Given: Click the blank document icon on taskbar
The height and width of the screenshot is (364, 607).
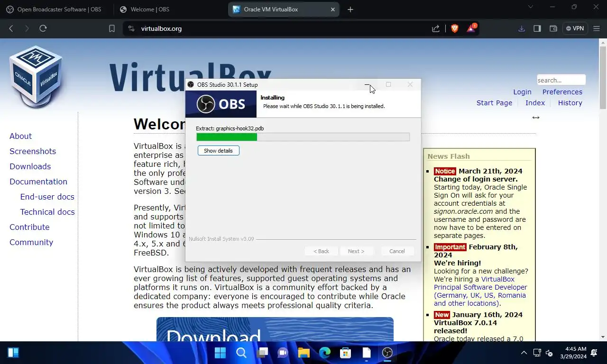Looking at the screenshot, I should (x=367, y=353).
